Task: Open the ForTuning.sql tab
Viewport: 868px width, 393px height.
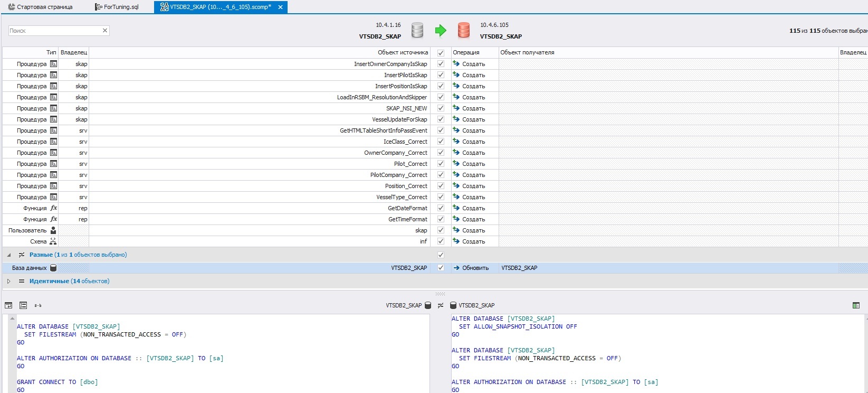Action: 117,7
